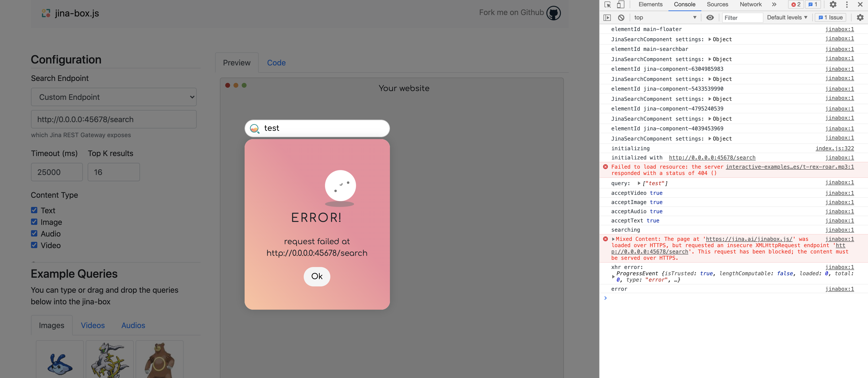Uncheck the Video content type checkbox
The height and width of the screenshot is (378, 868).
point(34,245)
